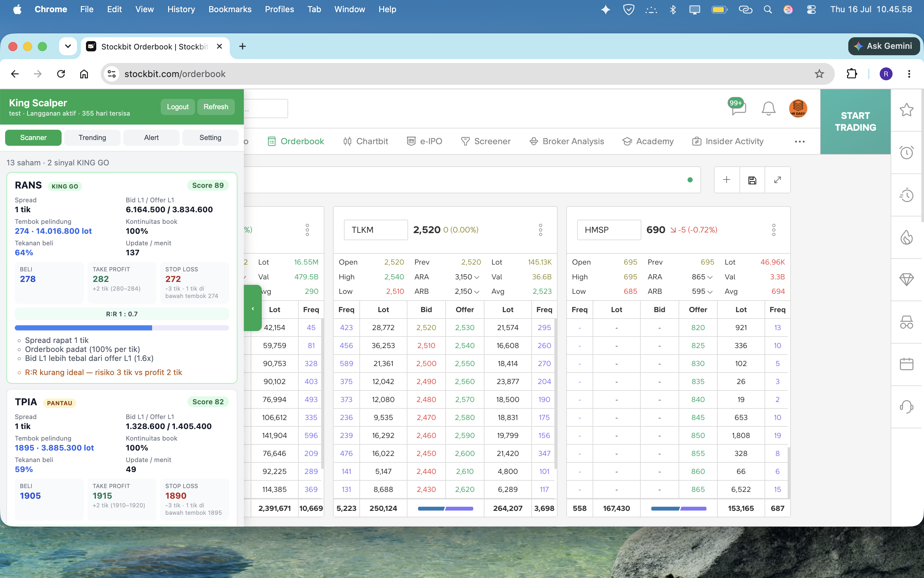Click the START TRADING button
The width and height of the screenshot is (924, 578).
855,122
